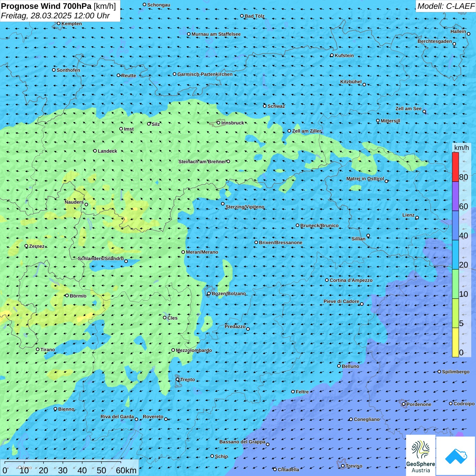Image resolution: width=476 pixels, height=476 pixels.
Task: Click the blue cloud logo icon
Action: [456, 456]
